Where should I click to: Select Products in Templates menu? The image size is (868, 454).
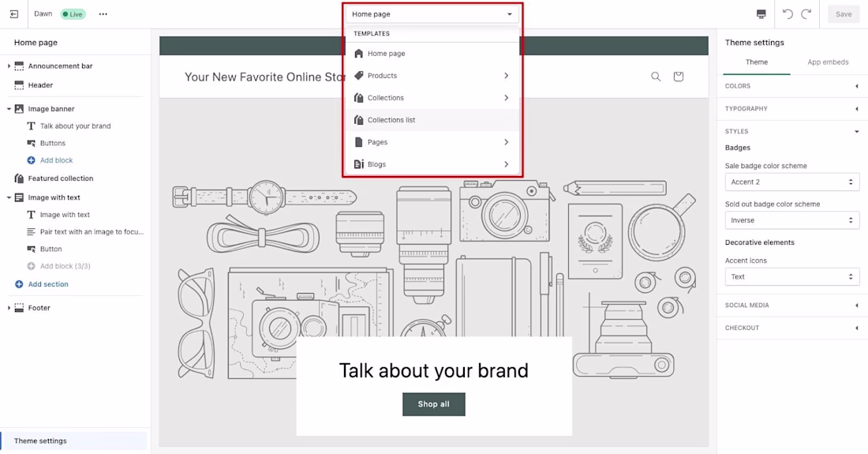432,75
